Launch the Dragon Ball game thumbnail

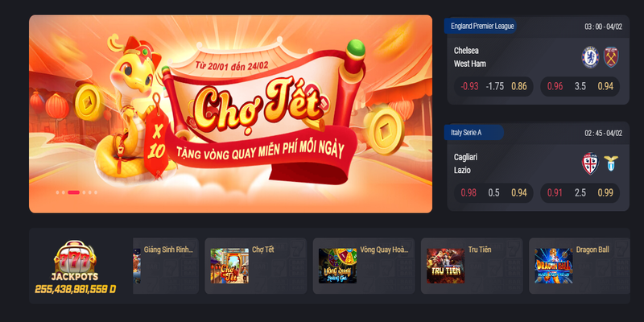554,266
